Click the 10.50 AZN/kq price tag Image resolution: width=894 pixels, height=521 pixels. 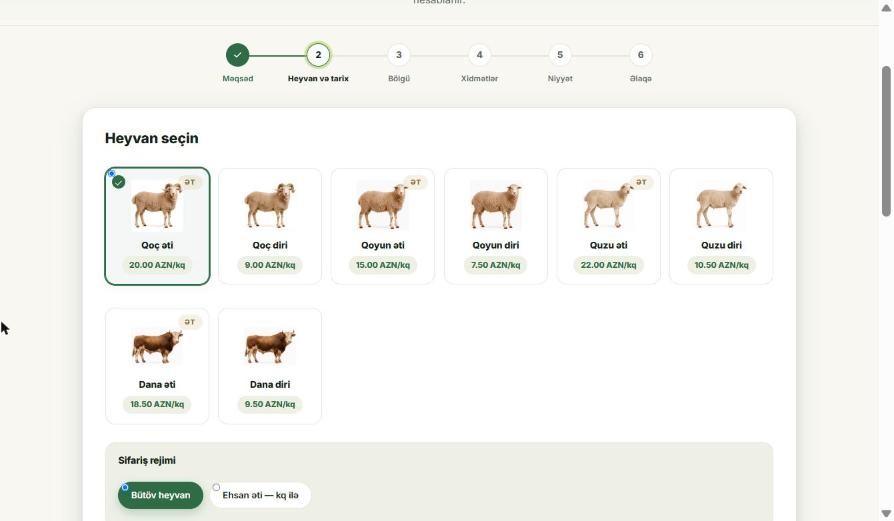721,265
